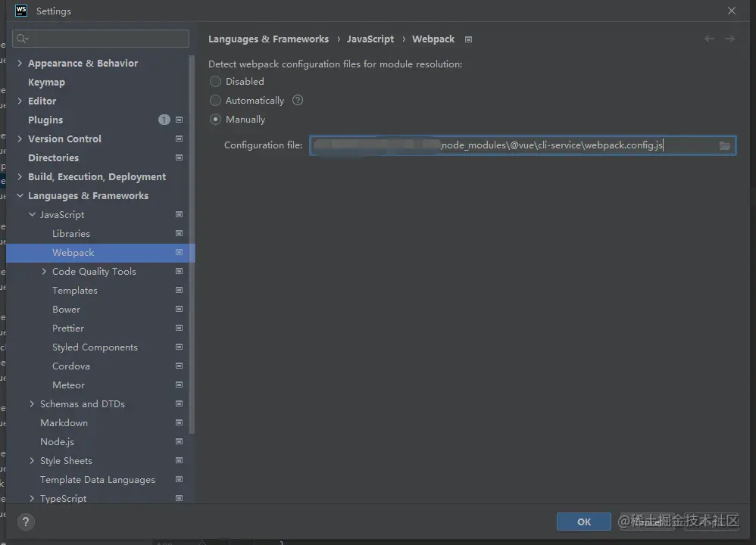
Task: Collapse Languages & Frameworks section
Action: tap(20, 195)
